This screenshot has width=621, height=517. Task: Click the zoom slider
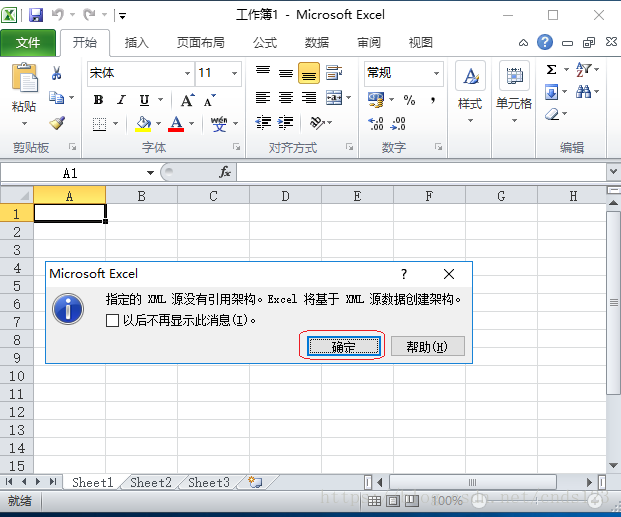535,501
